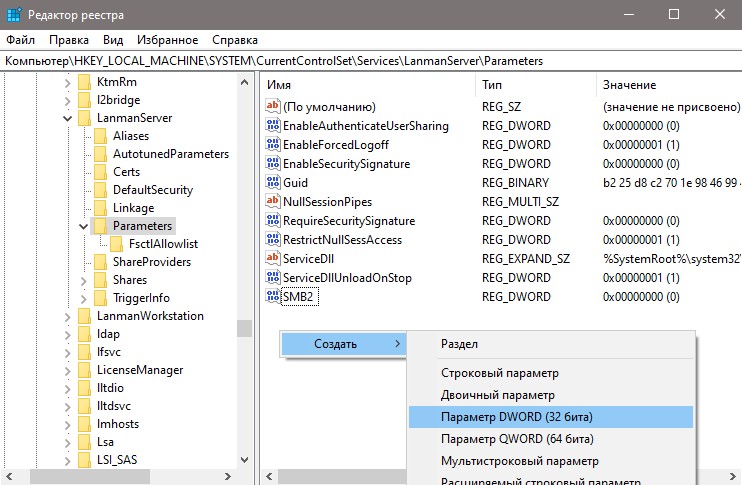Click the LanmanWorkstation folder icon
Viewport: 742px width, 485px height.
tap(85, 316)
